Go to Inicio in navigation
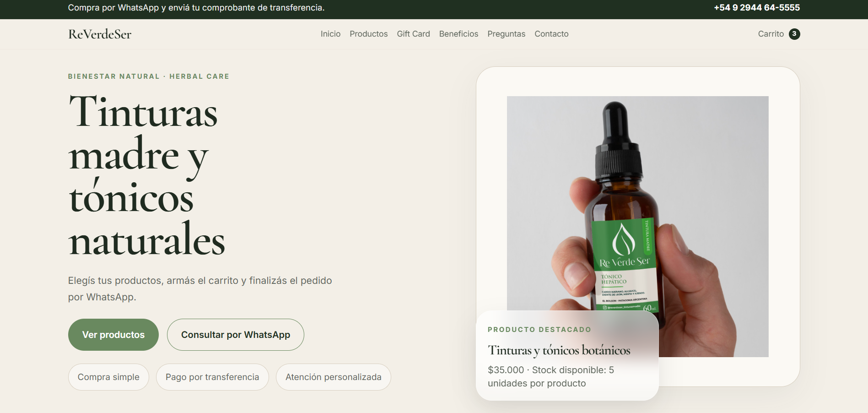This screenshot has height=413, width=868. point(330,34)
